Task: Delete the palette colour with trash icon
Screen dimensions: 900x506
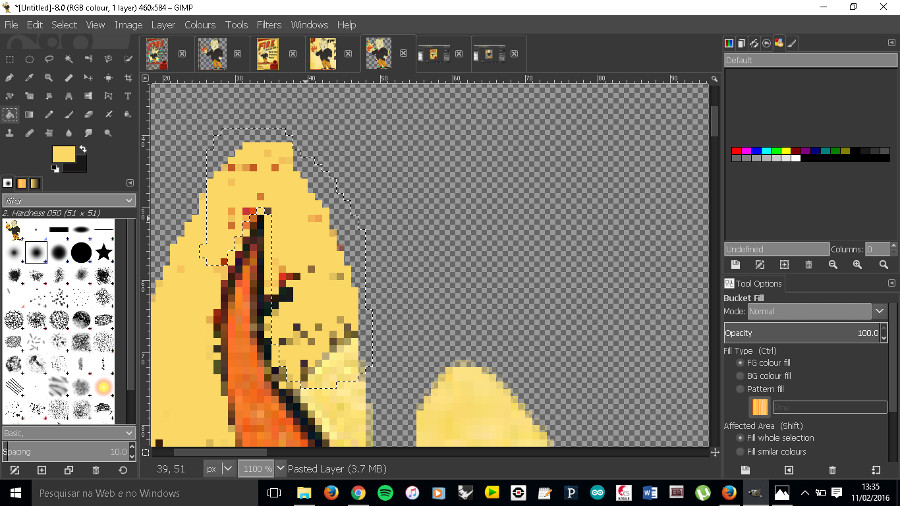Action: point(809,264)
